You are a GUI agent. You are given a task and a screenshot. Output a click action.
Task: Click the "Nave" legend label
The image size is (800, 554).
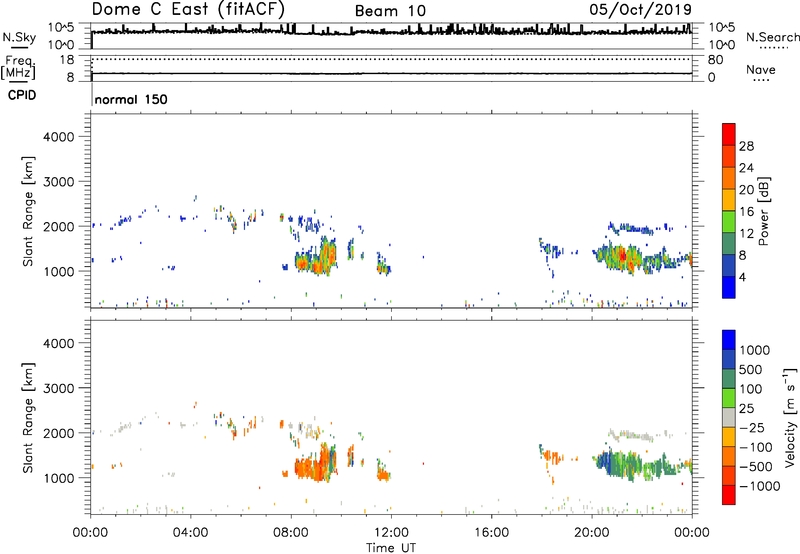click(761, 69)
